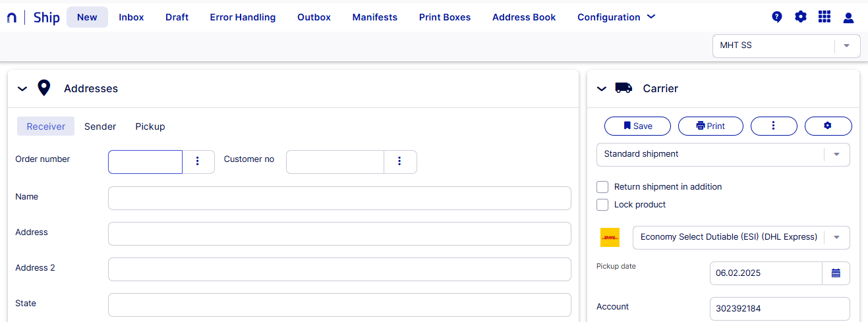
Task: Go to the Address Book page
Action: (524, 17)
